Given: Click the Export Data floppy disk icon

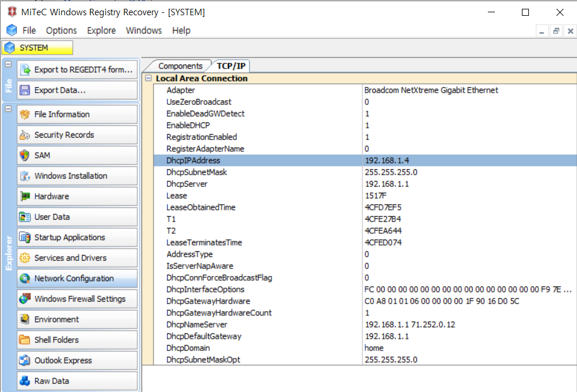Looking at the screenshot, I should click(25, 90).
